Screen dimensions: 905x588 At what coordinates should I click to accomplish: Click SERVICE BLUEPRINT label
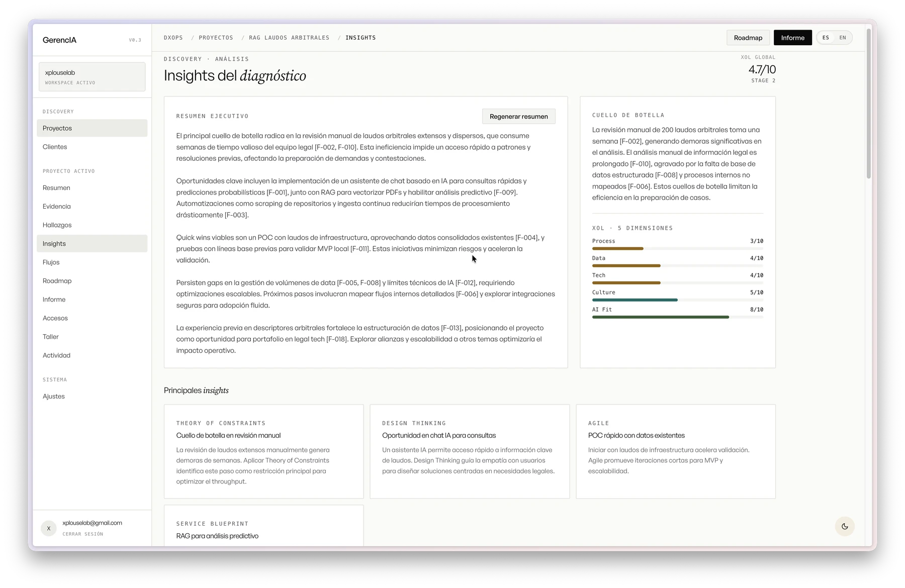tap(212, 524)
